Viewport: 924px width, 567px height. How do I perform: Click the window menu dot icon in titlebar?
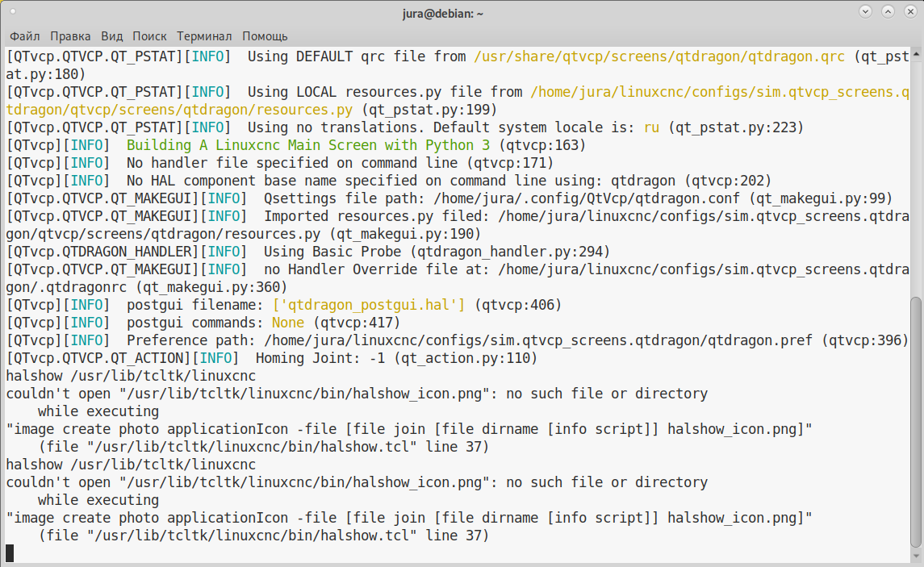point(12,11)
